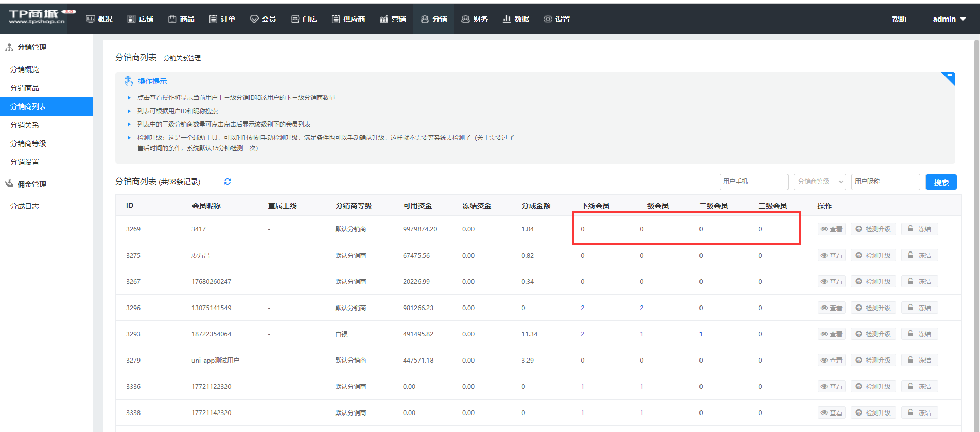The height and width of the screenshot is (432, 980).
Task: Click 查看 eye button for ID 3269
Action: pyautogui.click(x=831, y=229)
